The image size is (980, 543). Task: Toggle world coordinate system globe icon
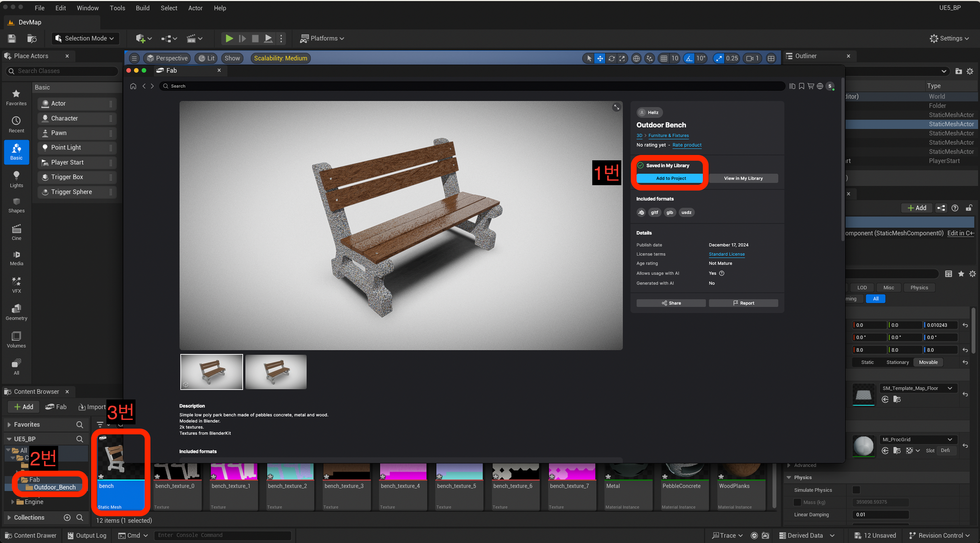point(636,58)
